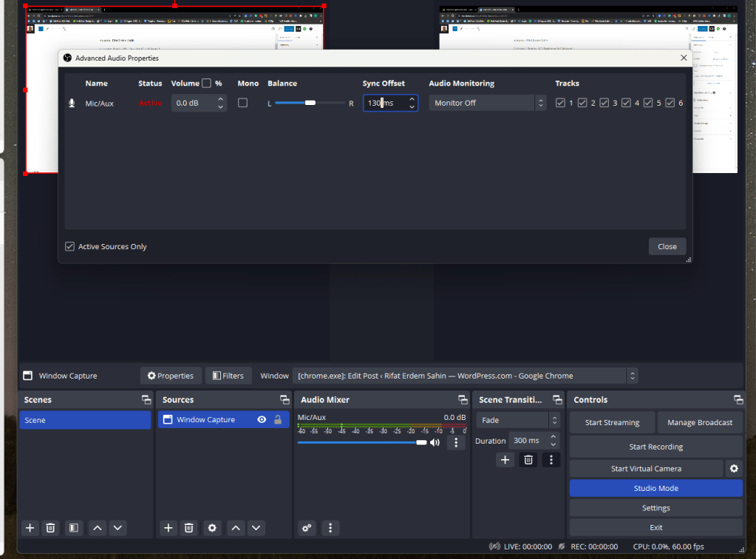The height and width of the screenshot is (559, 756).
Task: Pop out the Sources dock panel
Action: (285, 400)
